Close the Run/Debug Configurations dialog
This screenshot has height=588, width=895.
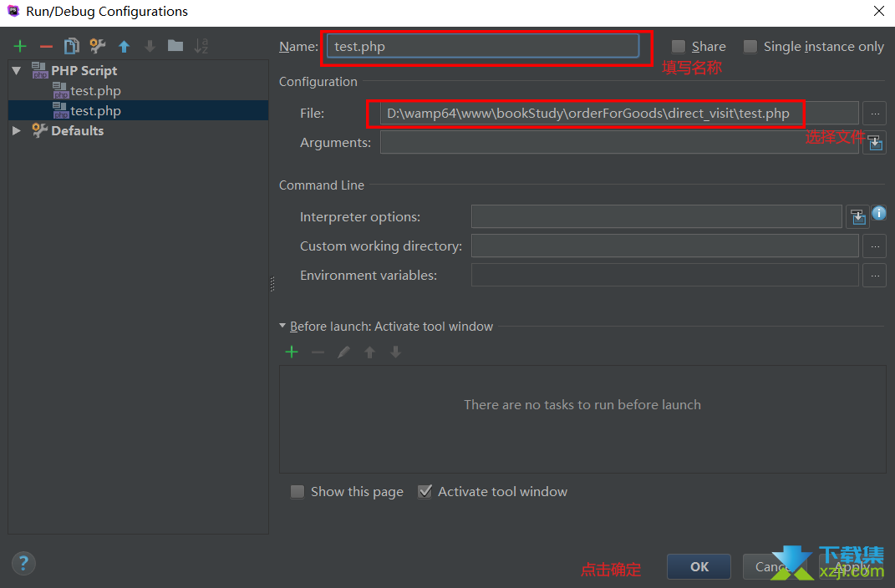(x=879, y=12)
